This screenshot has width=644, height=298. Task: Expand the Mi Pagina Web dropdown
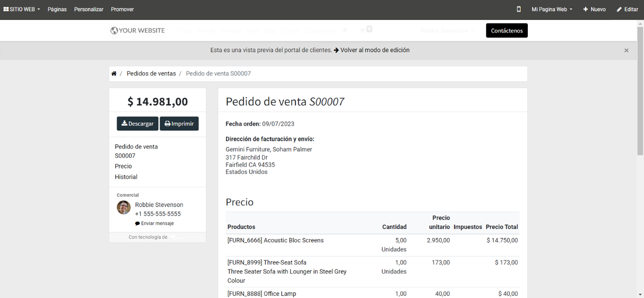pos(552,9)
